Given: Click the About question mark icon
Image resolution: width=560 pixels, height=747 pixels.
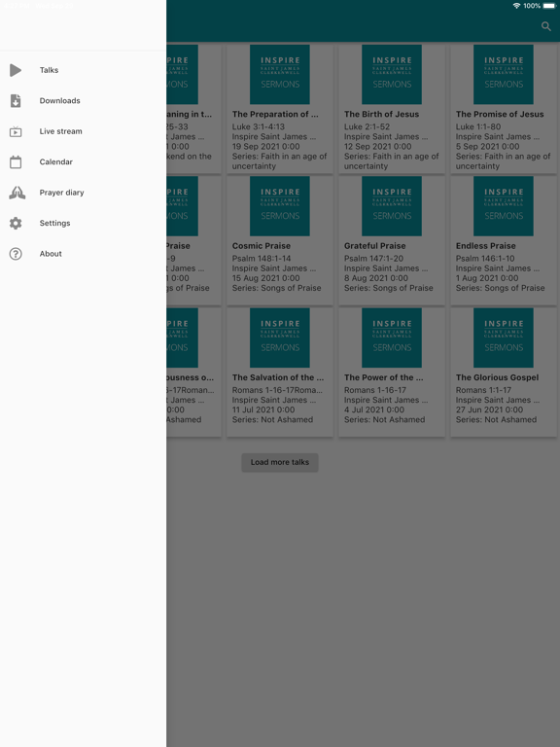Looking at the screenshot, I should click(x=16, y=254).
